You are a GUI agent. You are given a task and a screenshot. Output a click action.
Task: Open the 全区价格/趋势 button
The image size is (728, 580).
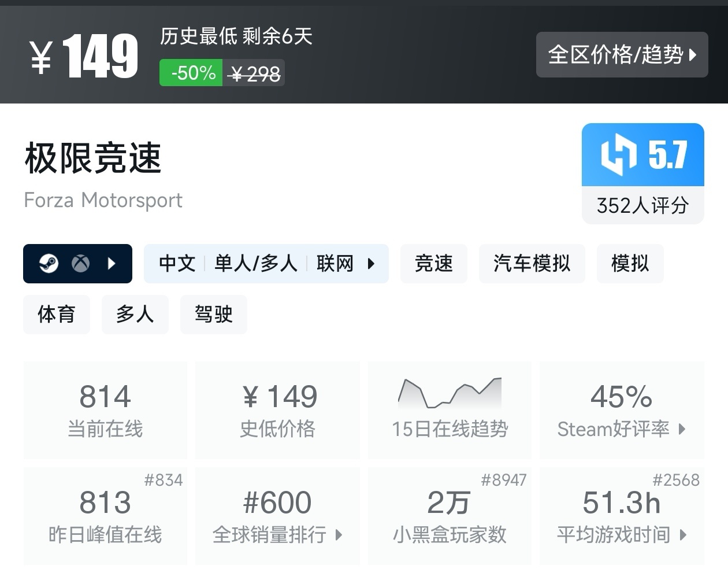[x=622, y=55]
